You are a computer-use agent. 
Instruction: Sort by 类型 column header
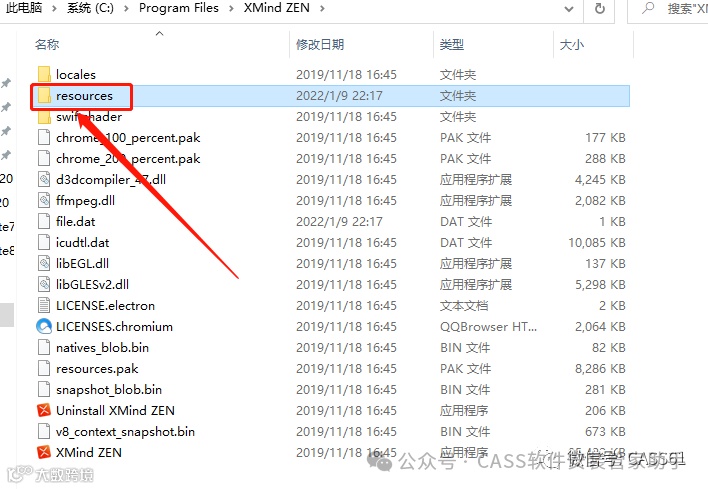(452, 45)
